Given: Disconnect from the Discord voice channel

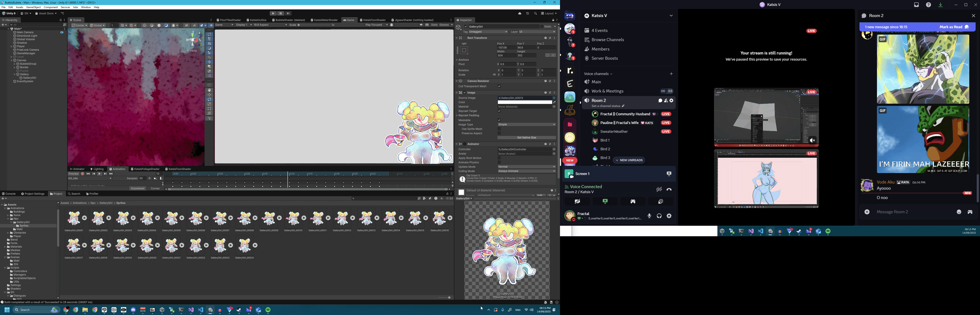Looking at the screenshot, I should pyautogui.click(x=669, y=189).
